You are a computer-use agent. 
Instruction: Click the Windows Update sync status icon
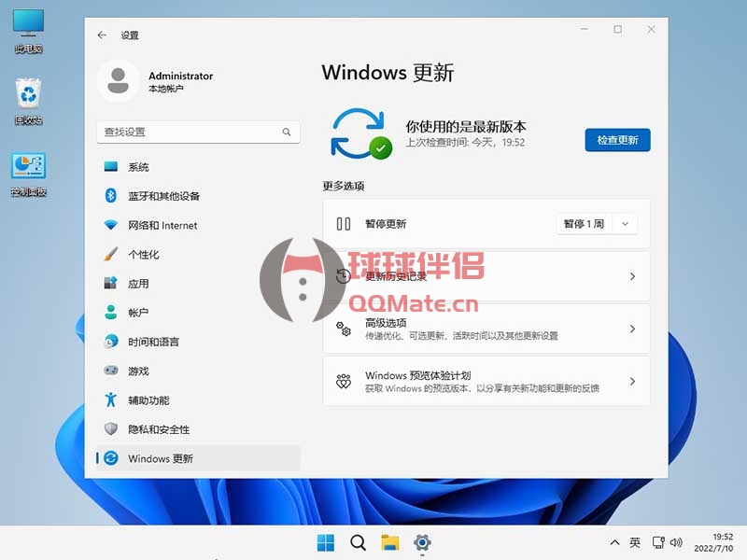click(359, 133)
